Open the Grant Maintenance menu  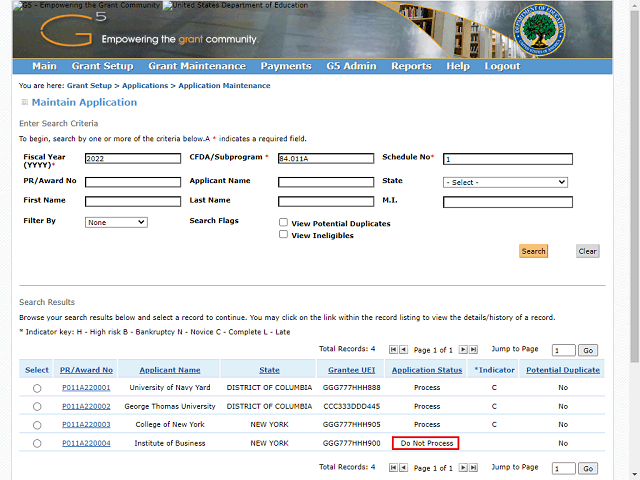pyautogui.click(x=196, y=66)
